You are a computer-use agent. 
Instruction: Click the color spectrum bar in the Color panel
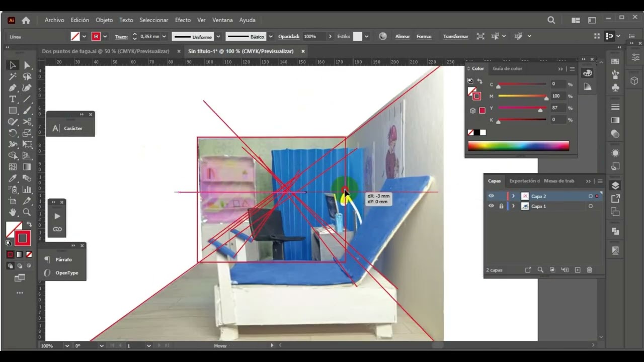[x=518, y=146]
